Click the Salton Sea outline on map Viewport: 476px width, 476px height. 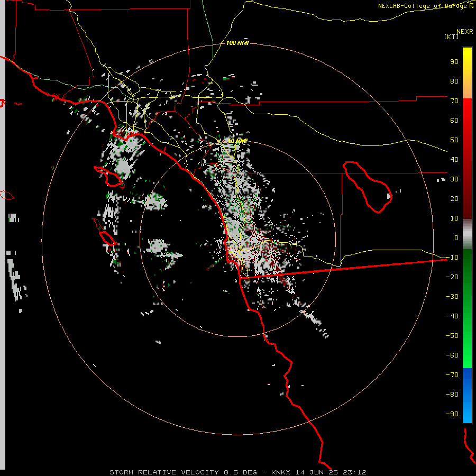click(368, 187)
